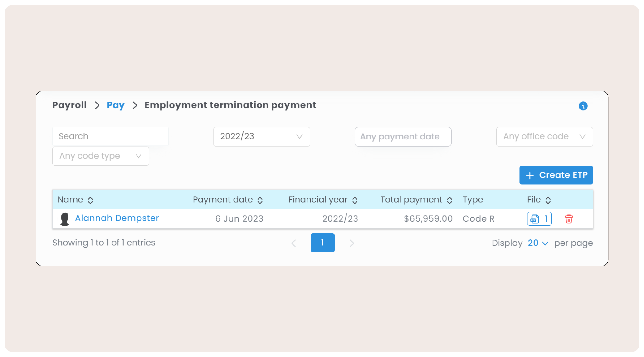Go to the next page arrow
Screen dimensions: 644x357
coord(351,243)
